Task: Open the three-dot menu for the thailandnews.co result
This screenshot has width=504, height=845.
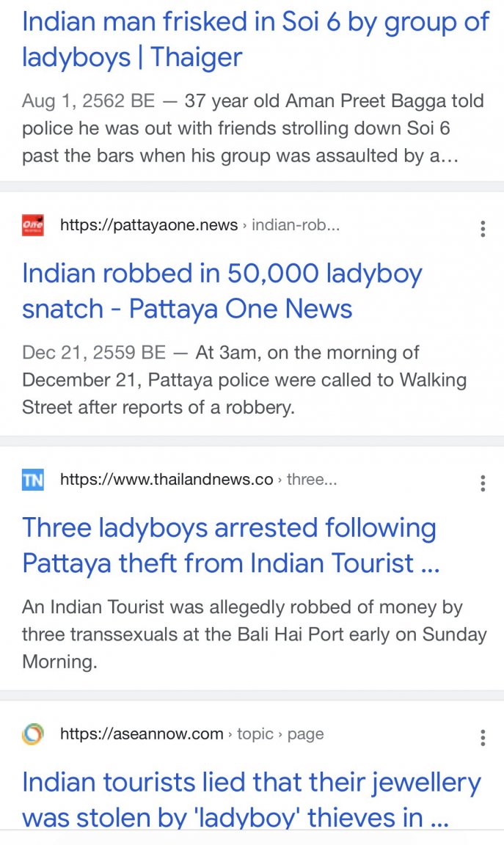Action: 483,483
